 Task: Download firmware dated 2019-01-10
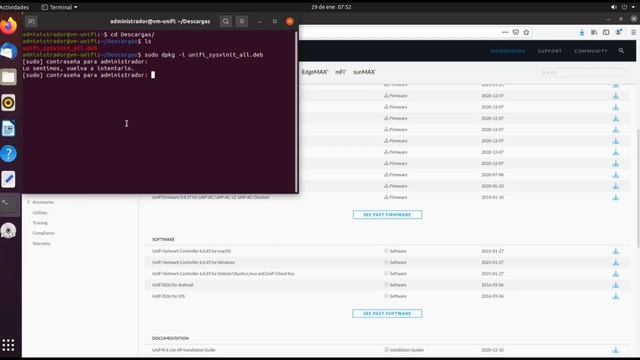pos(616,197)
